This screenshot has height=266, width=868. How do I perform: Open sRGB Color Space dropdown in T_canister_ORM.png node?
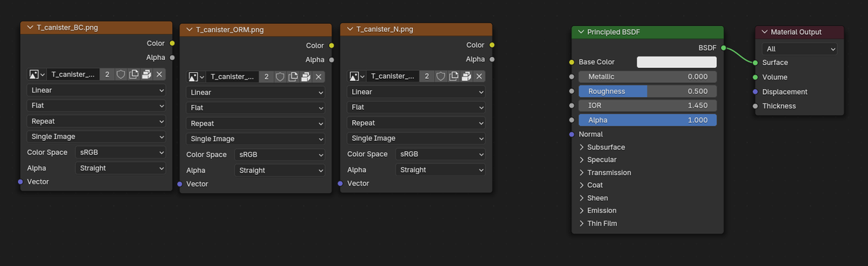(280, 155)
